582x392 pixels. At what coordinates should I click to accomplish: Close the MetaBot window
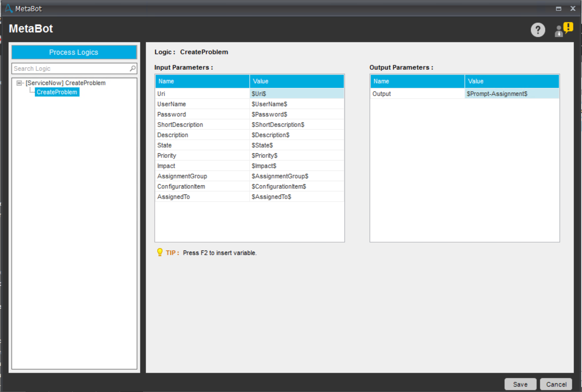573,8
